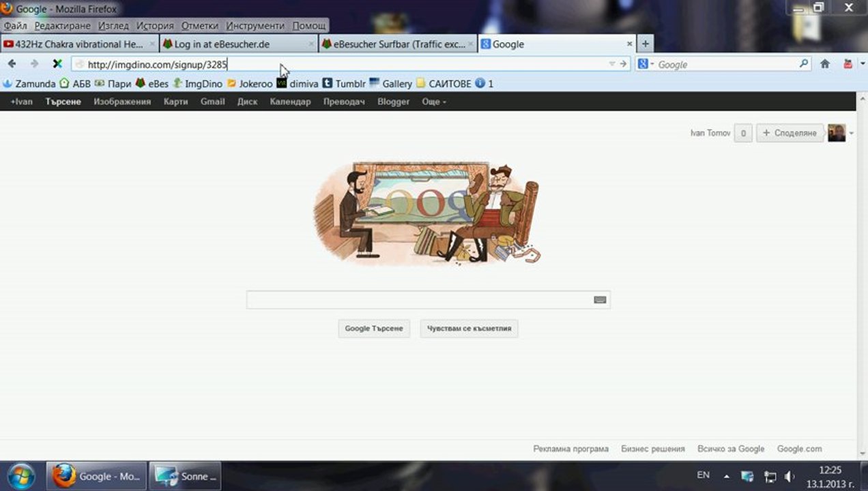Click the Google Търсене button
Image resolution: width=868 pixels, height=491 pixels.
(x=374, y=328)
